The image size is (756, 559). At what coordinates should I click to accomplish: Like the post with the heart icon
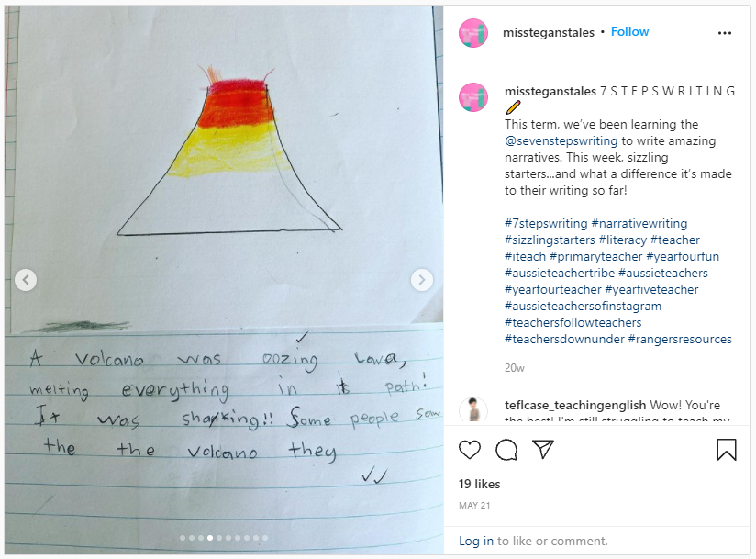[469, 450]
